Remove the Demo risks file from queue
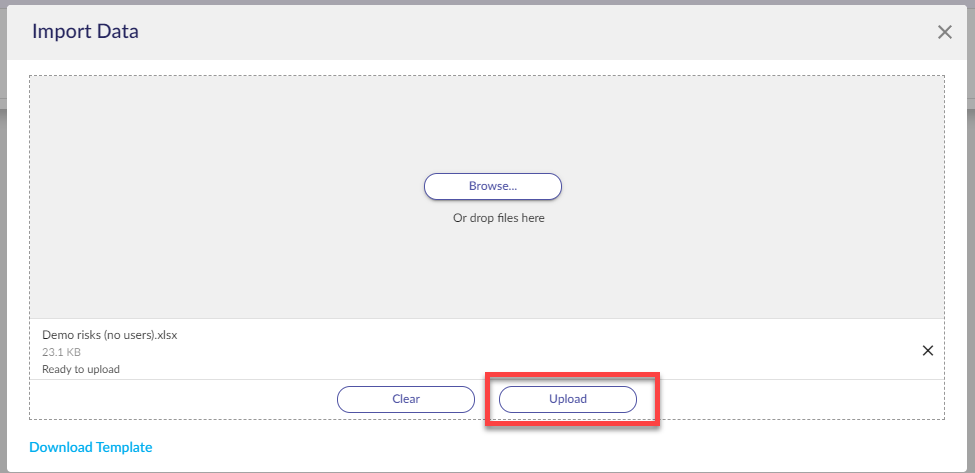975x473 pixels. click(x=927, y=351)
